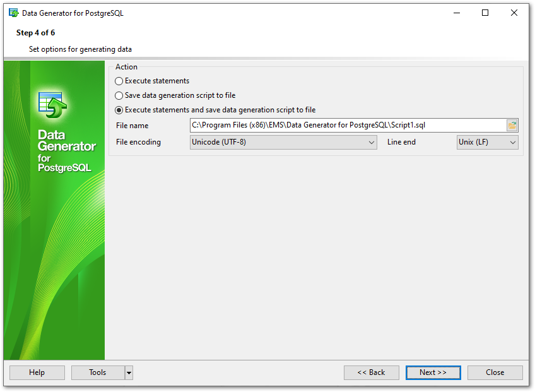Click the 'Line end' label
535x392 pixels.
(x=401, y=142)
